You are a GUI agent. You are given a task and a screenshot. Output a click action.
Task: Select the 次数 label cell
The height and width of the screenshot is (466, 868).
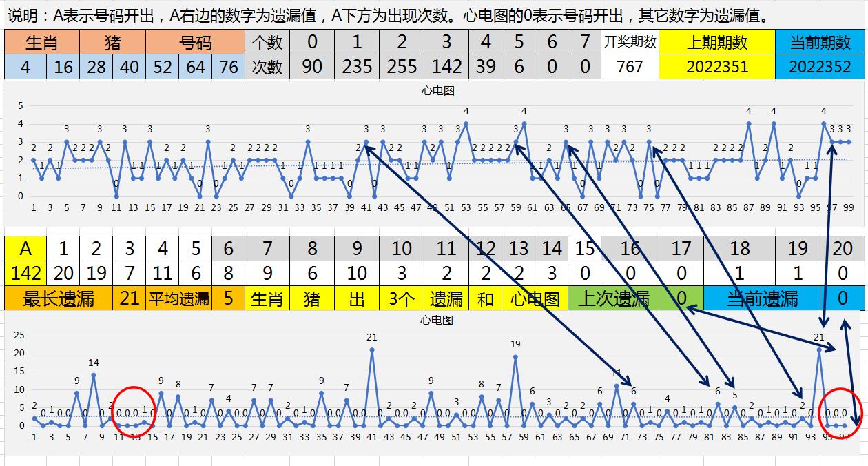(267, 67)
